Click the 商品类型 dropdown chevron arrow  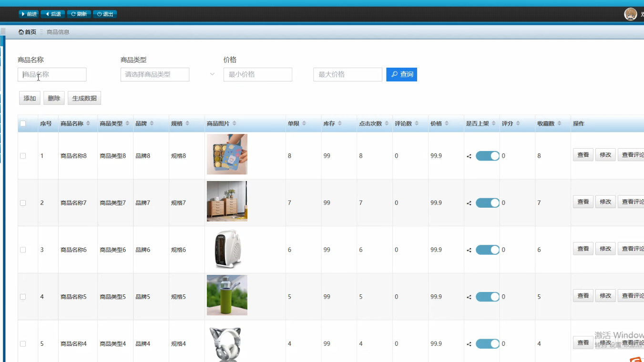coord(212,74)
